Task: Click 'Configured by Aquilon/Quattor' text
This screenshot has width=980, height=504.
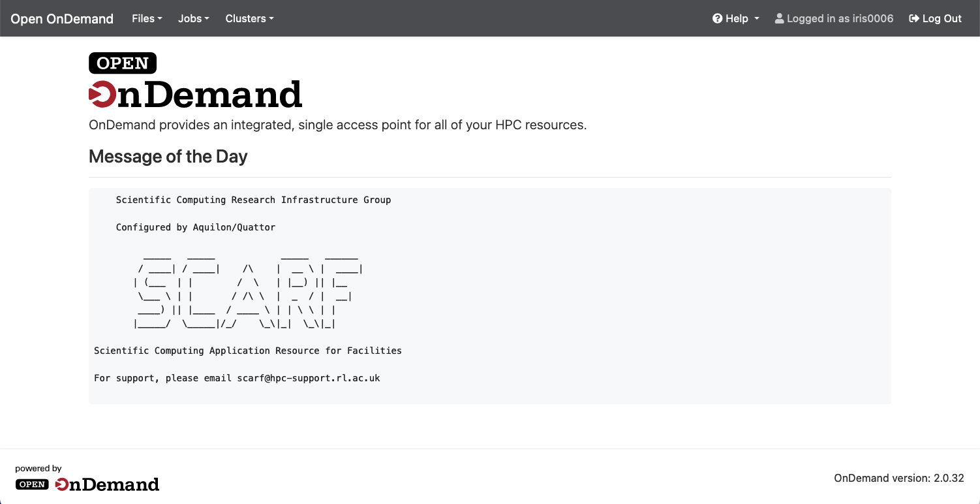Action: click(196, 227)
